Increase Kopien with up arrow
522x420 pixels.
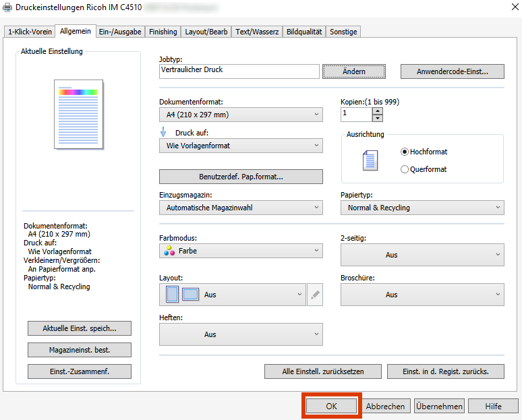click(x=378, y=111)
